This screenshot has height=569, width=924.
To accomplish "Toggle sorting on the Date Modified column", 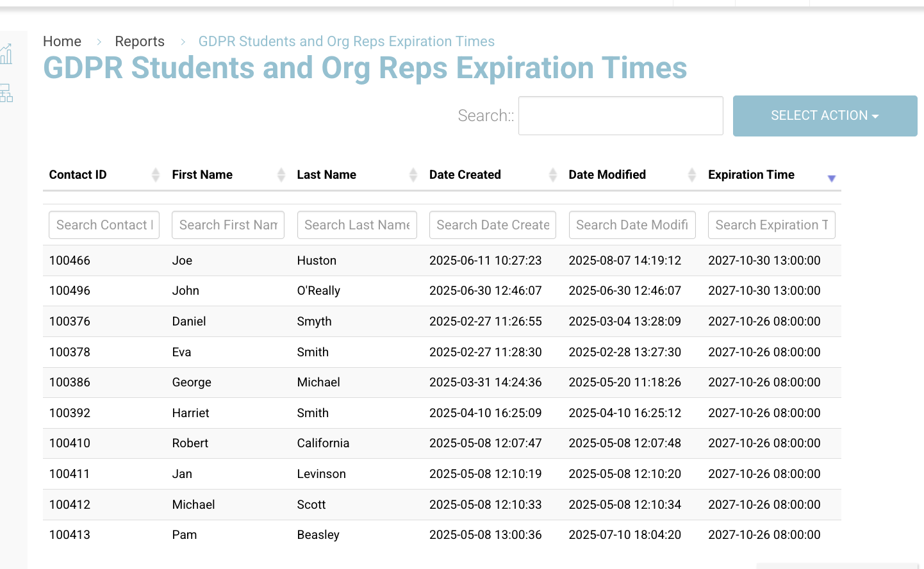I will [691, 174].
